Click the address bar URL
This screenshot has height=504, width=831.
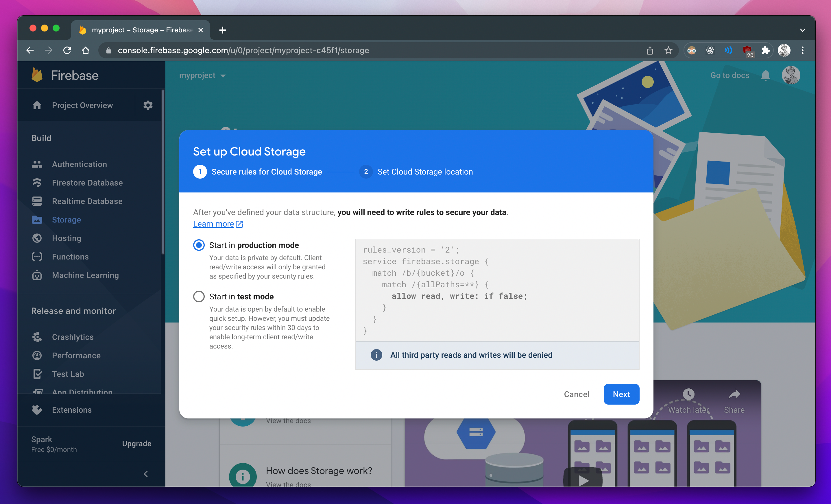(x=243, y=51)
